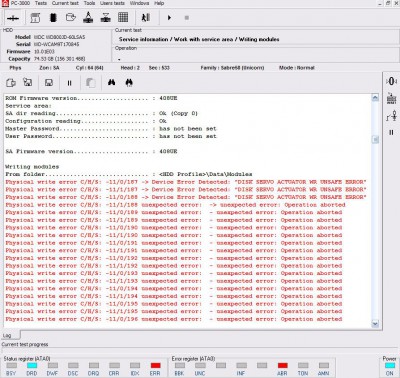Save log with the floppy disk icon
Screen dimensions: 400x378
point(49,83)
